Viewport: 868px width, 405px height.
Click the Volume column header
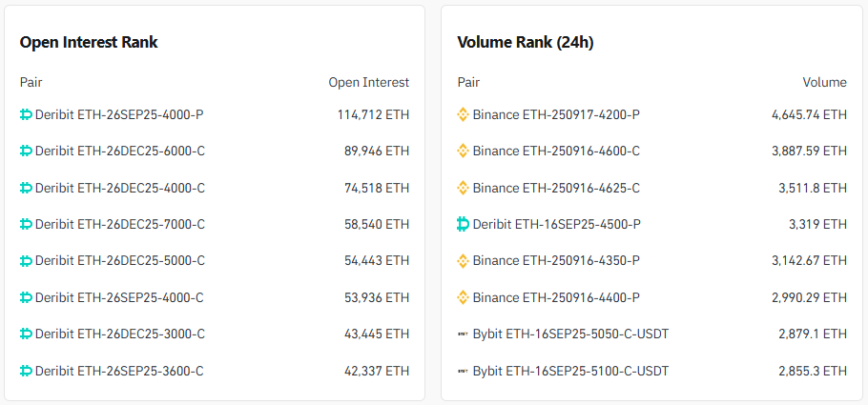[825, 83]
